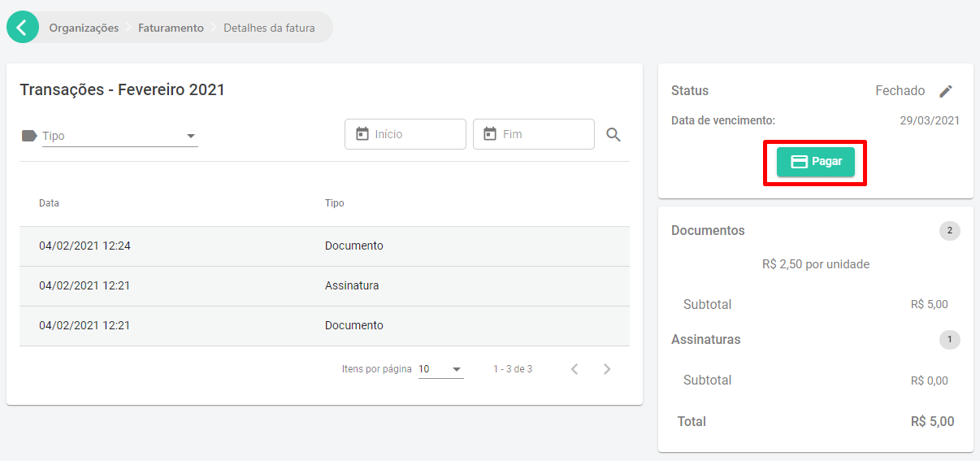Edit status with the pencil icon
Screen dimensions: 980x461
pos(946,91)
